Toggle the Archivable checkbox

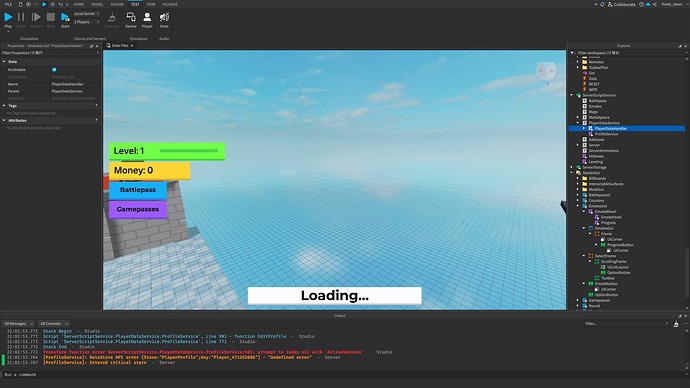(54, 70)
